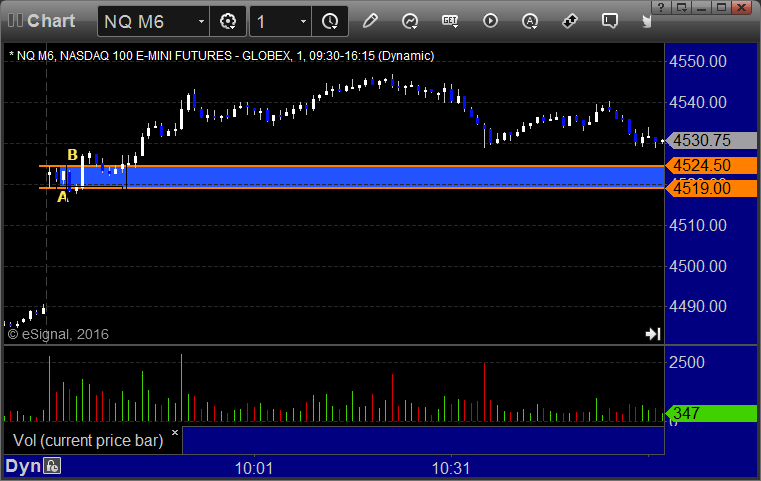Minimize the Chart window
Screen dimensions: 761x481
(701, 7)
